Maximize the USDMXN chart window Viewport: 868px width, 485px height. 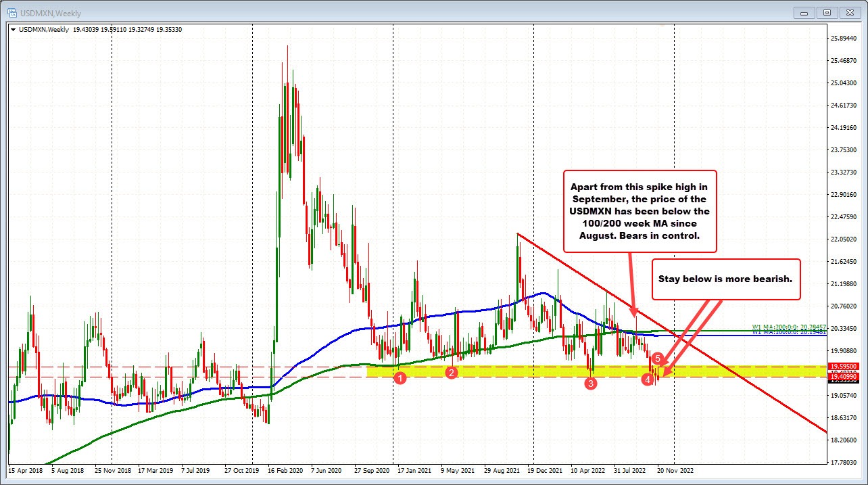(x=827, y=11)
